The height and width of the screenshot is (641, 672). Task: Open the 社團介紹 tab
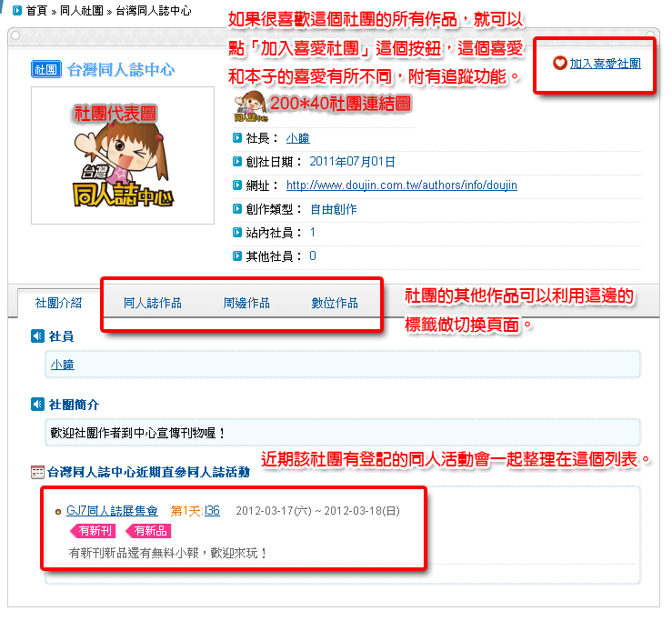[59, 303]
